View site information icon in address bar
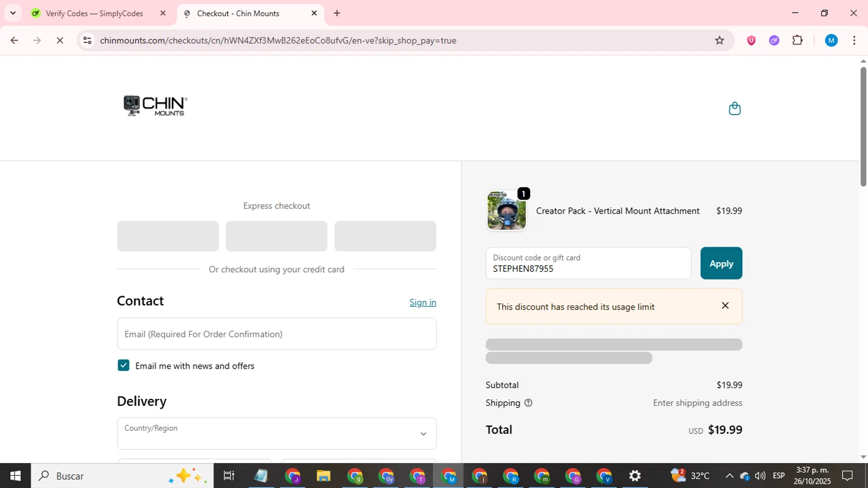Screen dimensions: 868x488 coord(87,41)
